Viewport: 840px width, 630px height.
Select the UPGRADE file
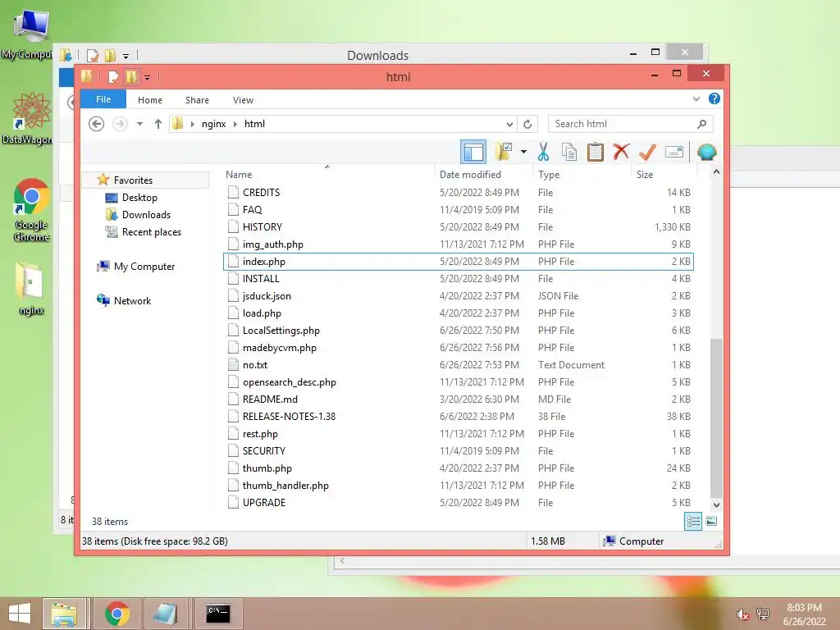(459, 503)
